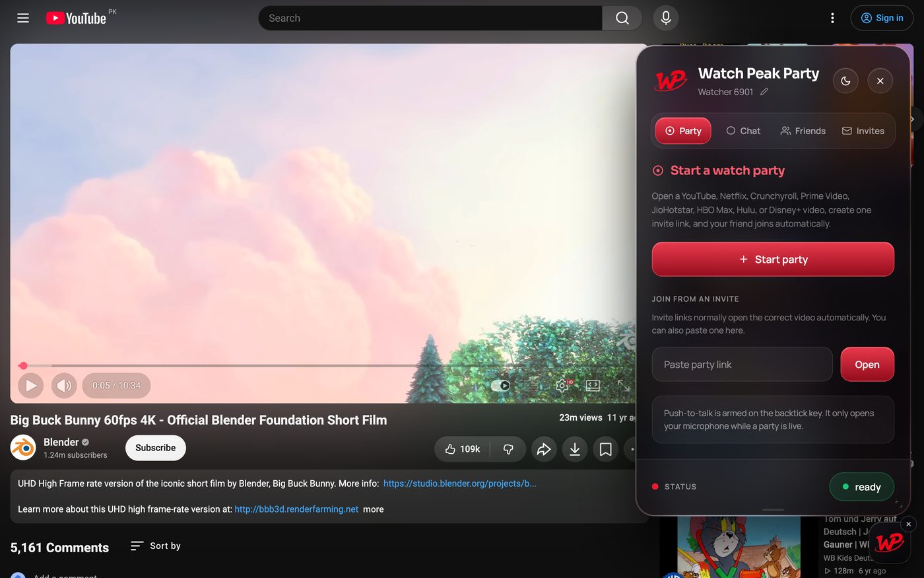924x578 pixels.
Task: Open the Blender channel avatar
Action: click(23, 448)
